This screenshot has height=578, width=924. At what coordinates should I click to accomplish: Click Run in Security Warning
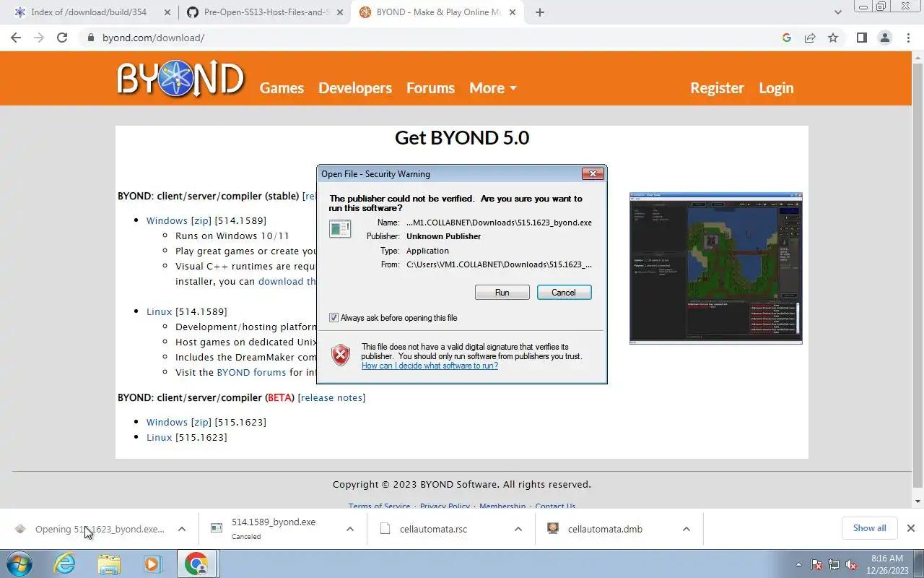[502, 293]
